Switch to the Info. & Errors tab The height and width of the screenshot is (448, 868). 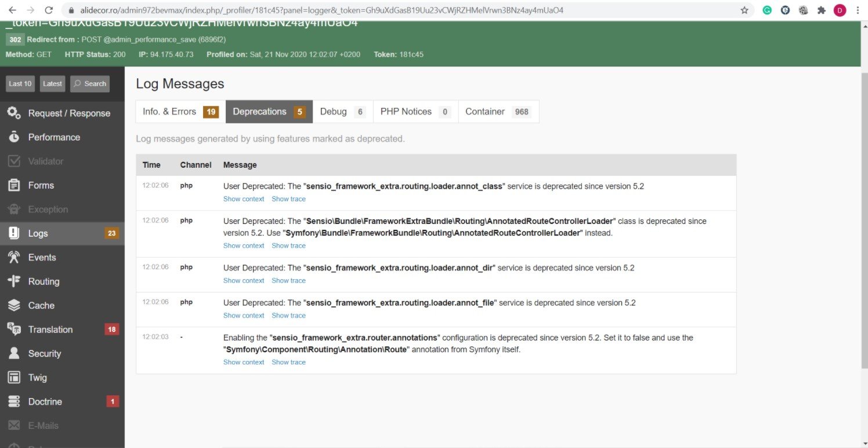point(180,112)
